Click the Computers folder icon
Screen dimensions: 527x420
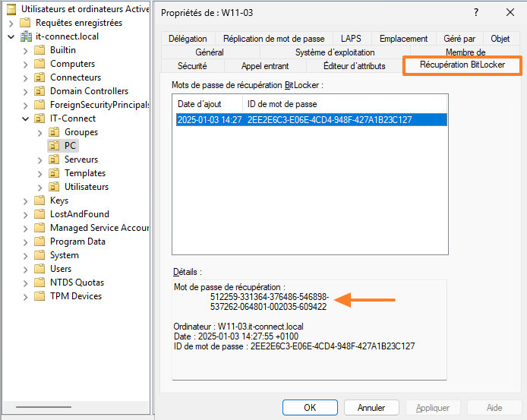[39, 64]
